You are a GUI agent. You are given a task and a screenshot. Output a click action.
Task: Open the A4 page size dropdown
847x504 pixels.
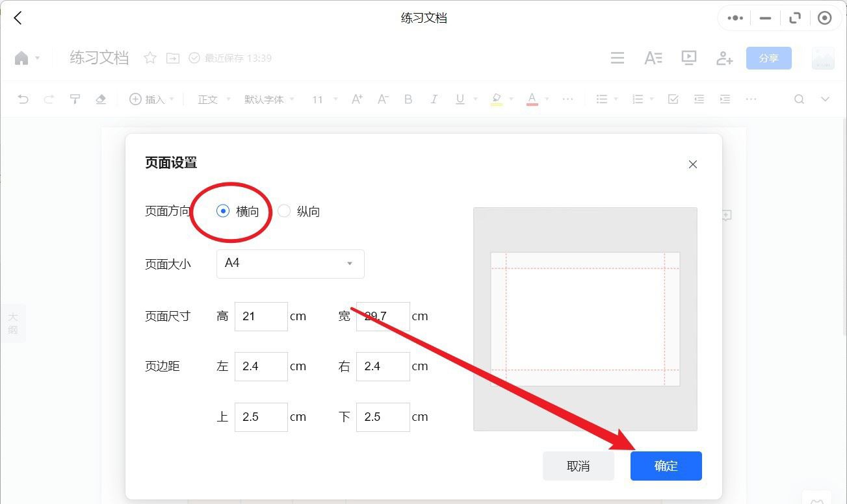291,264
